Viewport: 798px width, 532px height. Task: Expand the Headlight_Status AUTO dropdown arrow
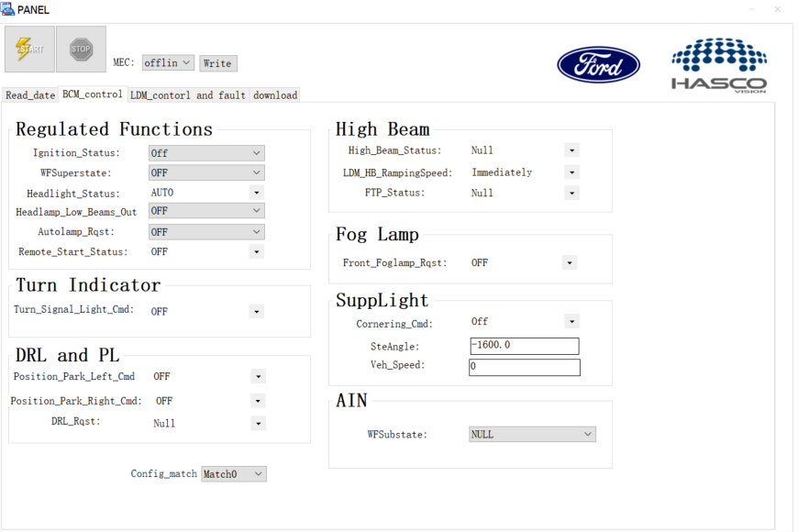coord(257,193)
